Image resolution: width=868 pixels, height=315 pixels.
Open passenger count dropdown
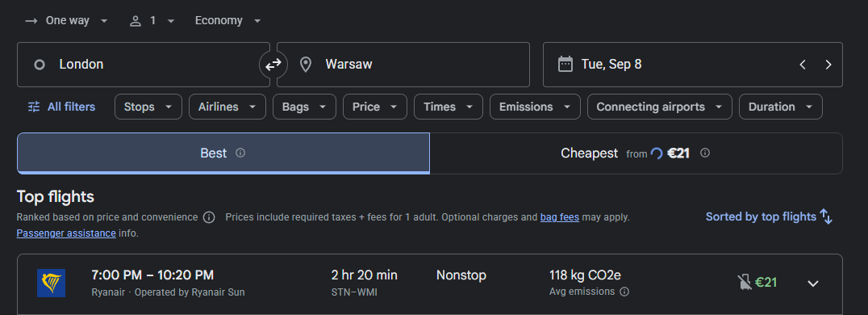click(x=152, y=21)
